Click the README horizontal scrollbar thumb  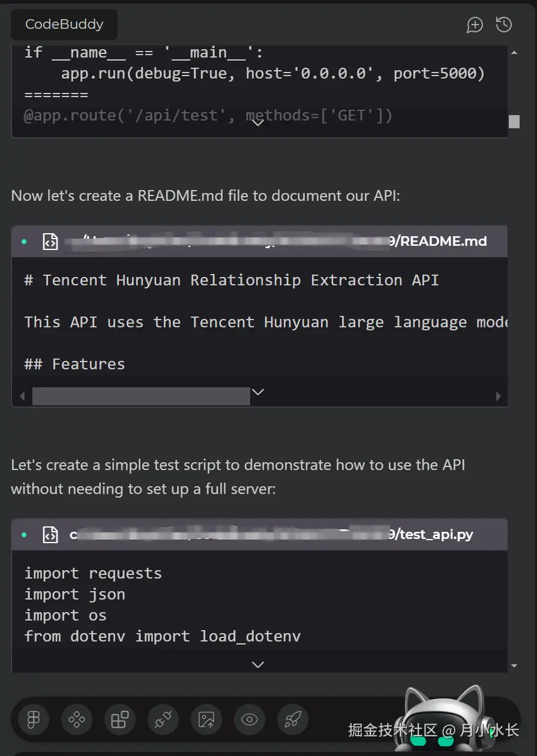pyautogui.click(x=141, y=396)
